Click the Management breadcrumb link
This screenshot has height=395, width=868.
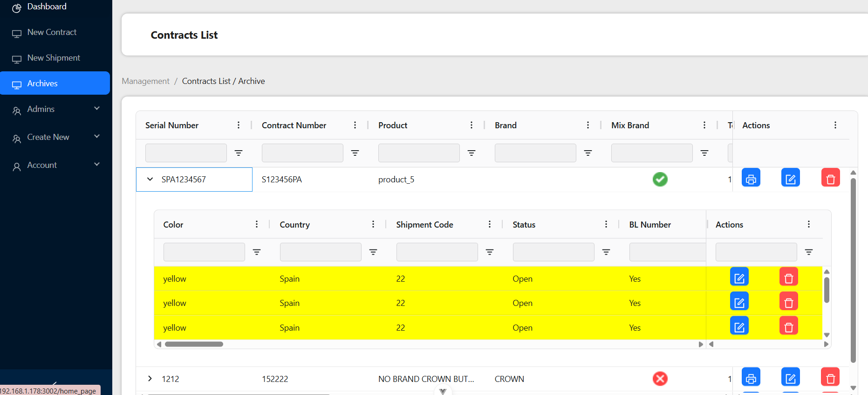pos(145,81)
